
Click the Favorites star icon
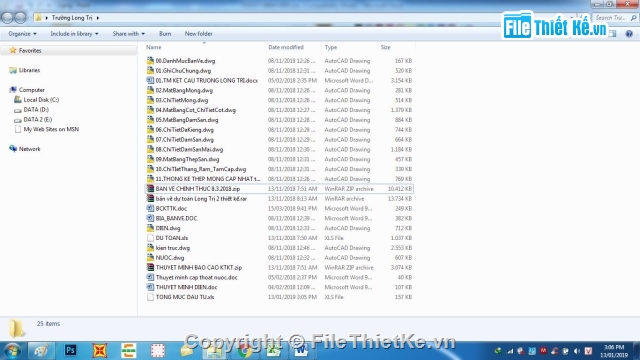click(x=13, y=50)
